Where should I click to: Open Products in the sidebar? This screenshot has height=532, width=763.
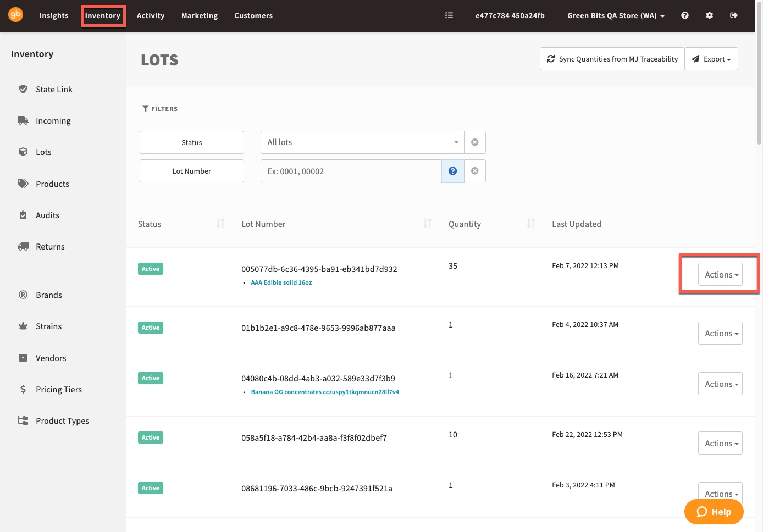coord(52,184)
